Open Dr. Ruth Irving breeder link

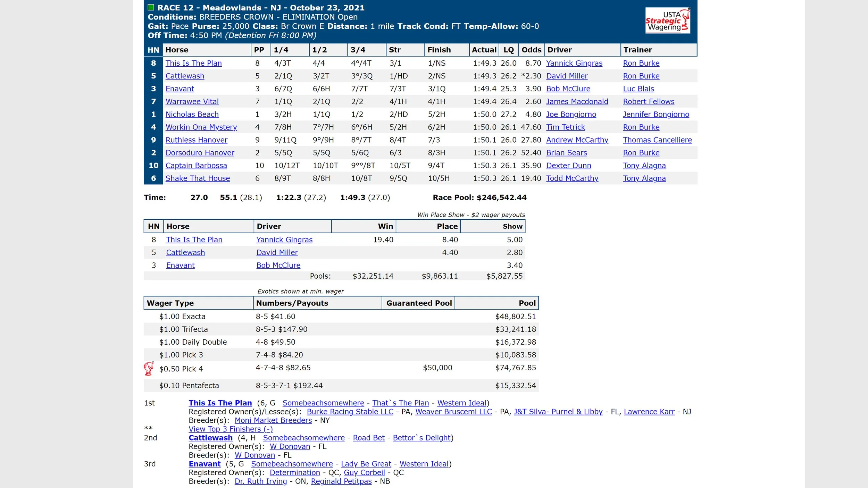[261, 481]
